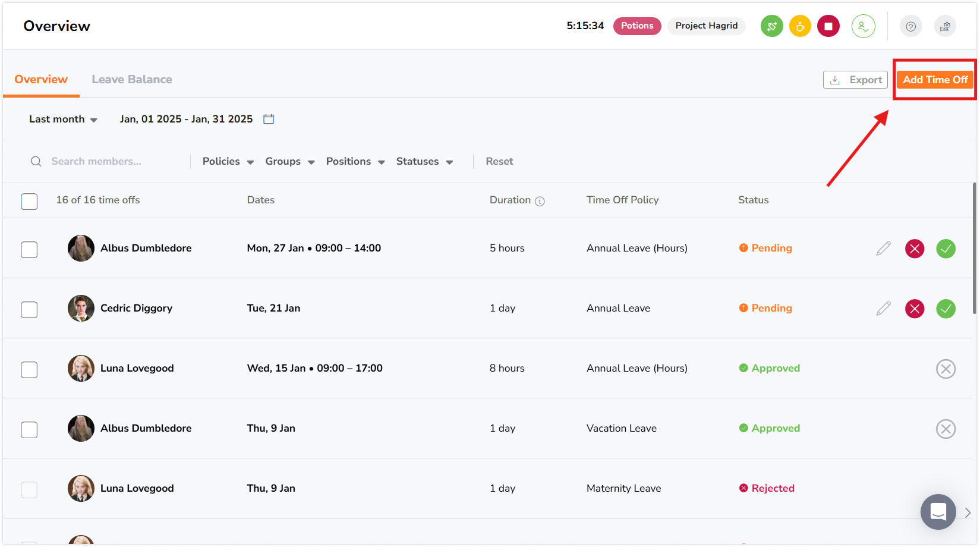Select all time offs checkbox in header
The height and width of the screenshot is (547, 980).
[x=29, y=202]
